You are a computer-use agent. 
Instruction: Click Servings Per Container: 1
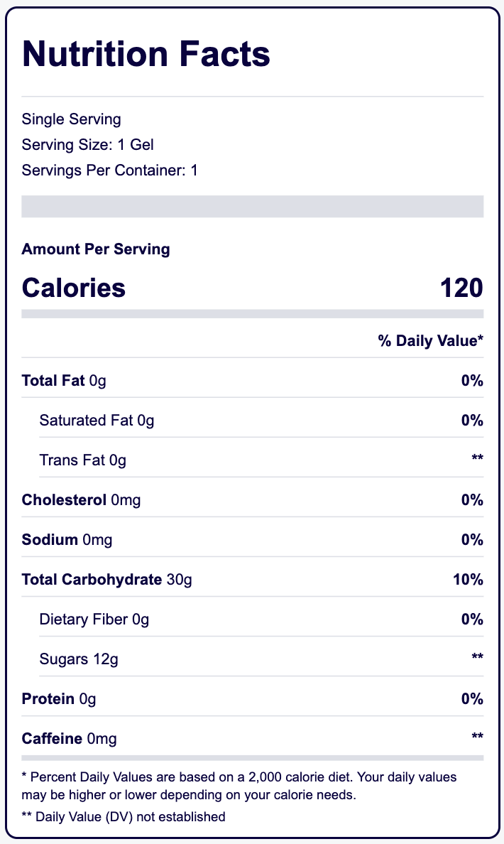[x=110, y=171]
